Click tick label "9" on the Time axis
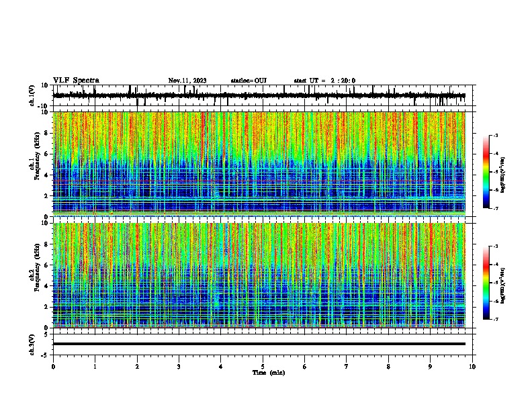532x411 pixels. pos(430,367)
